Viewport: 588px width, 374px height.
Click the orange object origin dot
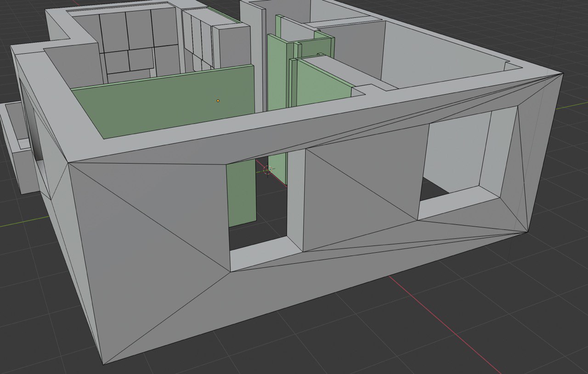(218, 101)
